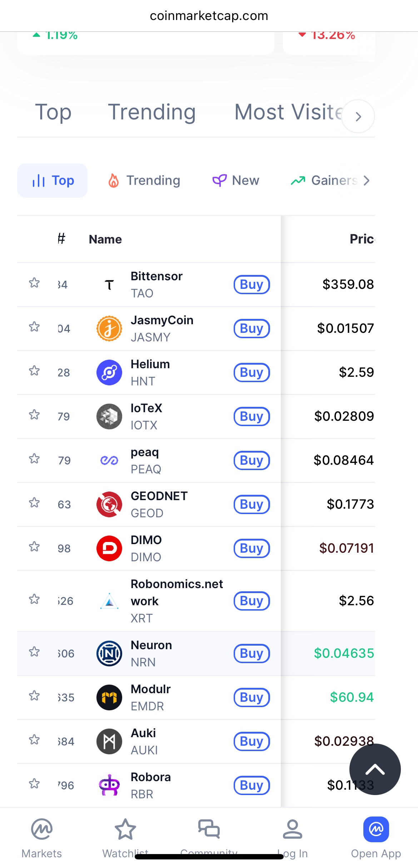The height and width of the screenshot is (868, 418).
Task: Open the Community chat icon
Action: [209, 829]
